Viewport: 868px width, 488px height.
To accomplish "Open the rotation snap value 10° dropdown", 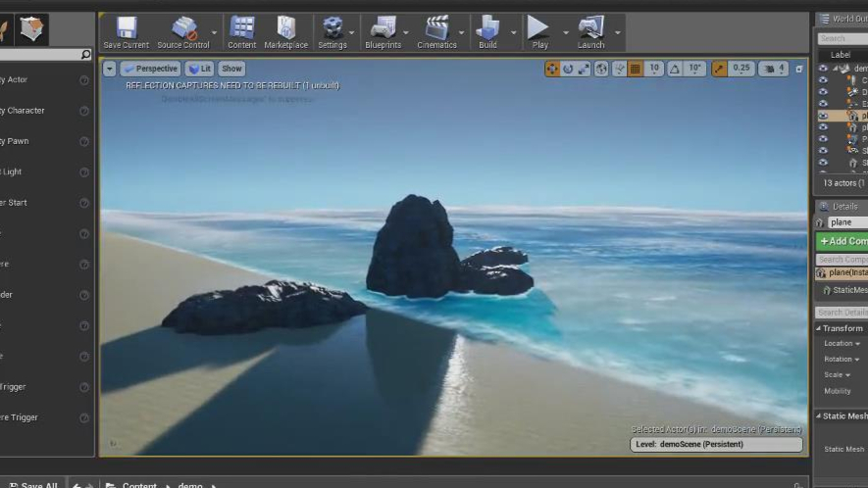I will pyautogui.click(x=694, y=69).
